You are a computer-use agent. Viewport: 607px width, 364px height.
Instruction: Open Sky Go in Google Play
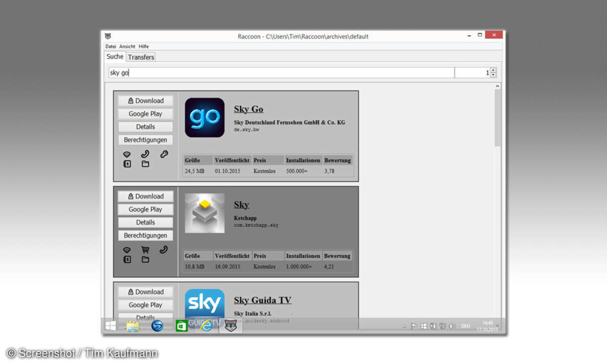[146, 114]
